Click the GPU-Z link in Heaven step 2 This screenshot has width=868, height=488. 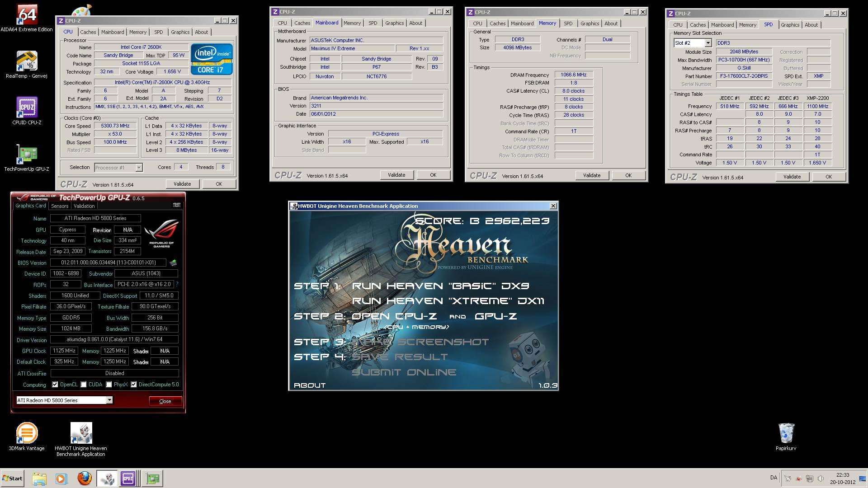(x=495, y=316)
